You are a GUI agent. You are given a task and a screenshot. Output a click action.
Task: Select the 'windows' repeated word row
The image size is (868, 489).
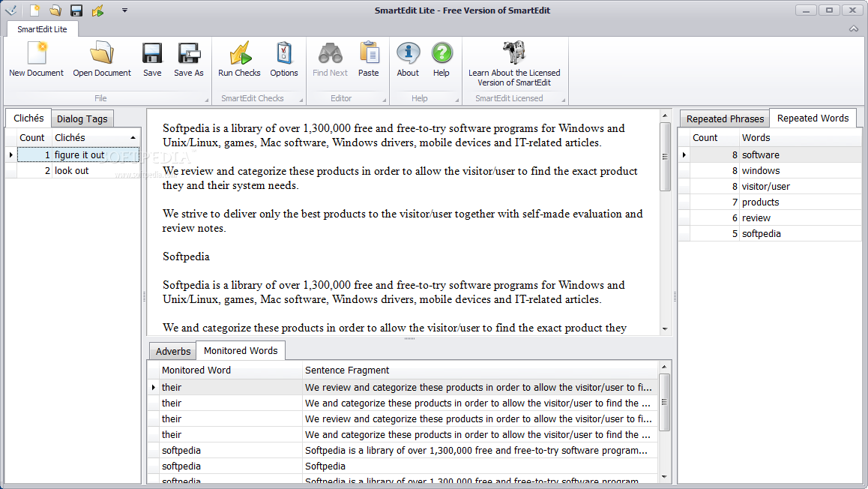pos(776,170)
